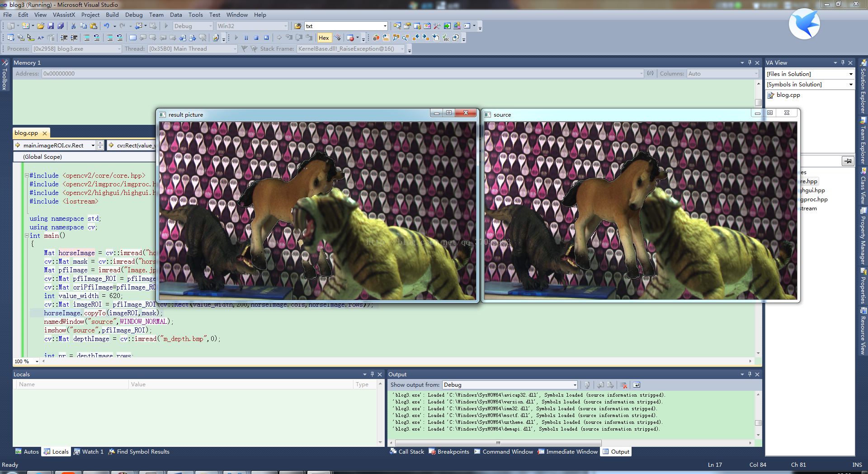Image resolution: width=868 pixels, height=474 pixels.
Task: Click the Save icon in the toolbar
Action: tap(51, 26)
